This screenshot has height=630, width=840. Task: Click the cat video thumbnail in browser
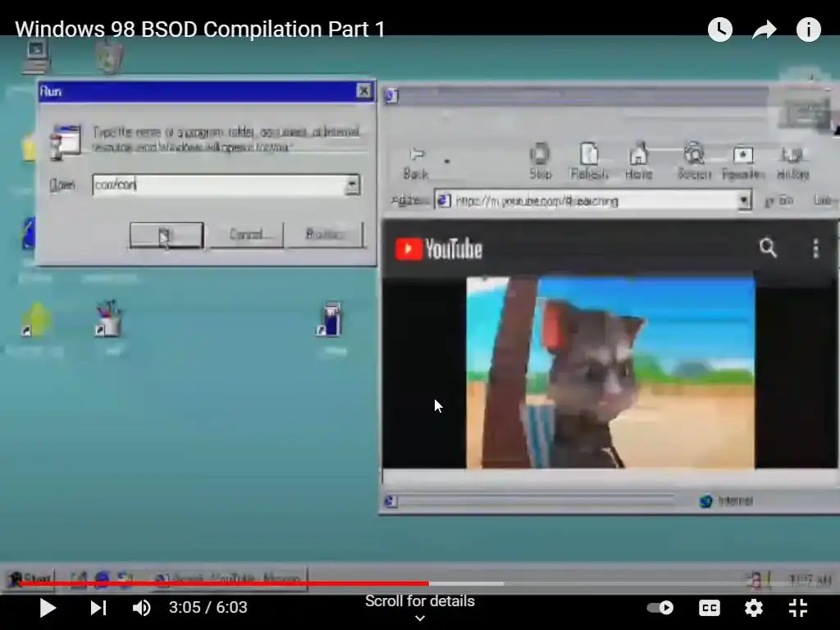point(610,373)
